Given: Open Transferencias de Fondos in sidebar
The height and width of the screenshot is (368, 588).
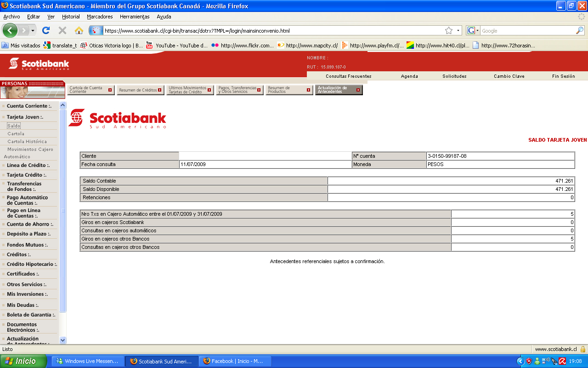Looking at the screenshot, I should point(24,186).
